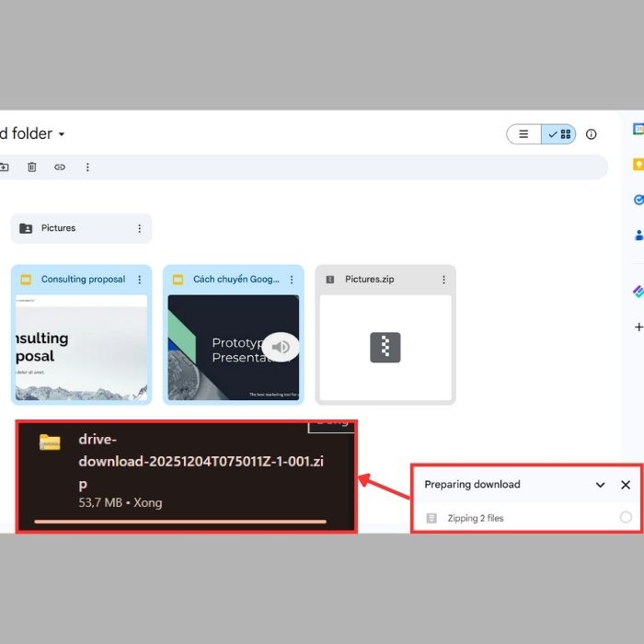Open more options for Cách chuyển Goog... file
This screenshot has height=644, width=644.
pos(292,280)
